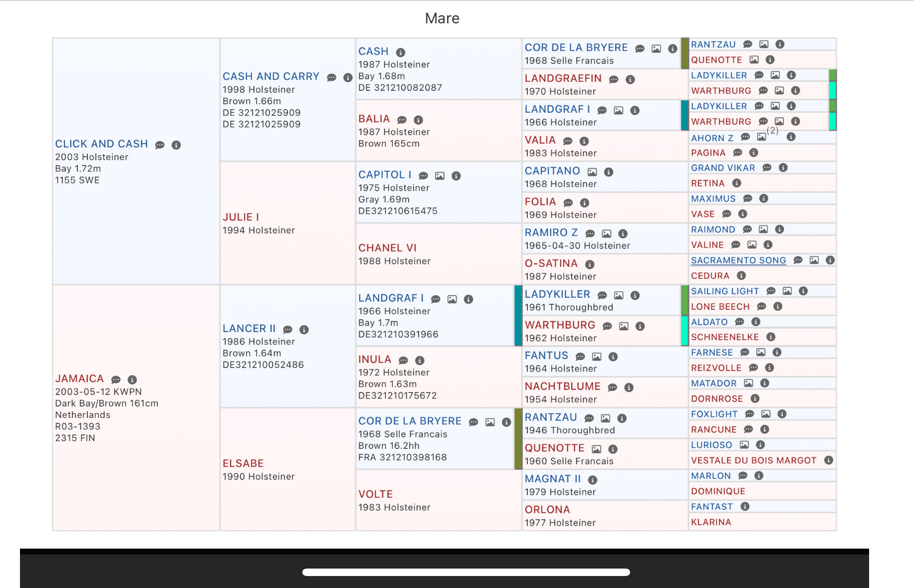Open comment icon beside BALIA
The image size is (914, 588).
tap(402, 120)
